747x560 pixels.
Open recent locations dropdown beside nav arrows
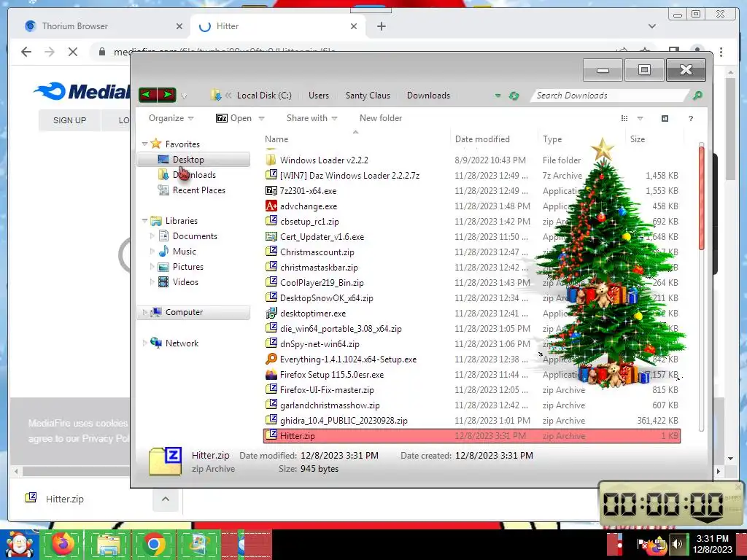click(184, 96)
